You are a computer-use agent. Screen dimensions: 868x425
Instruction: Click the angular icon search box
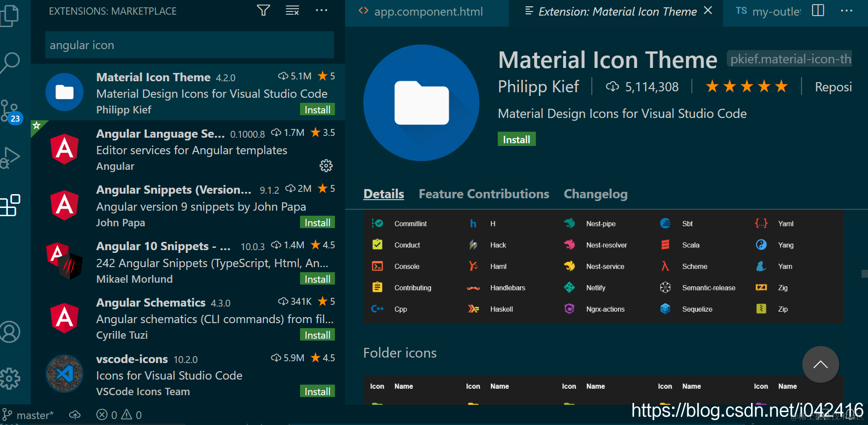tap(189, 45)
